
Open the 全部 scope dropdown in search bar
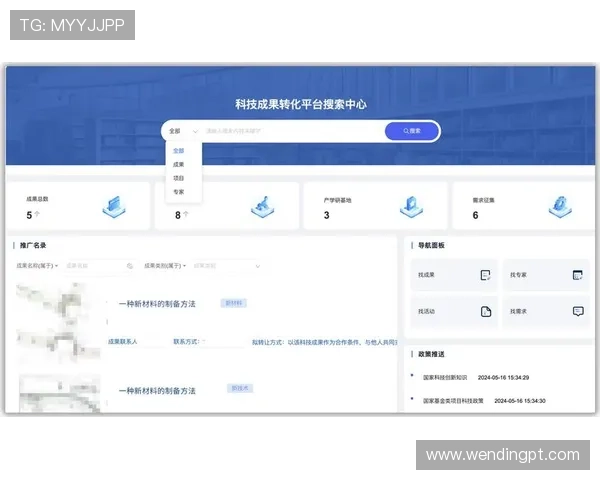coord(184,131)
